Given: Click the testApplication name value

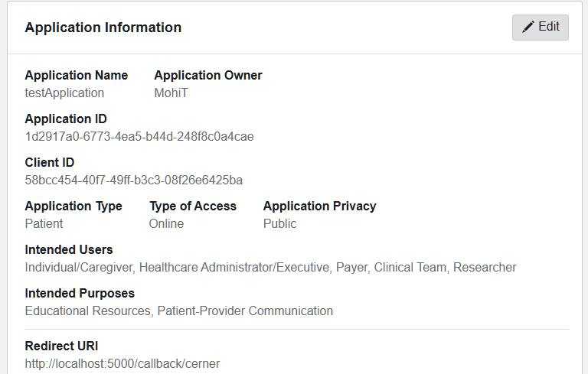Looking at the screenshot, I should point(64,93).
